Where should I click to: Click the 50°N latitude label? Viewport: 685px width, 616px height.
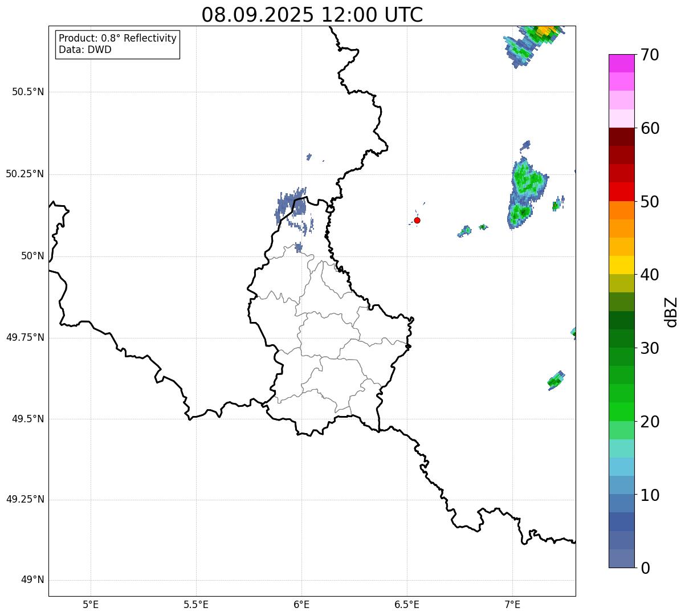click(33, 256)
